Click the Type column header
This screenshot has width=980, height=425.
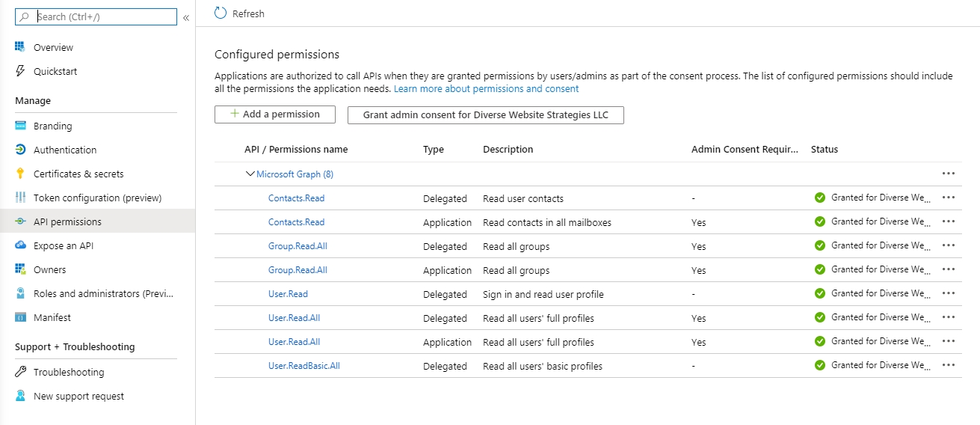point(434,149)
